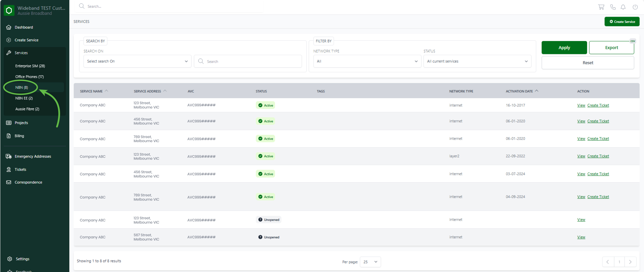Click the power logout icon
Image resolution: width=644 pixels, height=272 pixels.
[635, 7]
